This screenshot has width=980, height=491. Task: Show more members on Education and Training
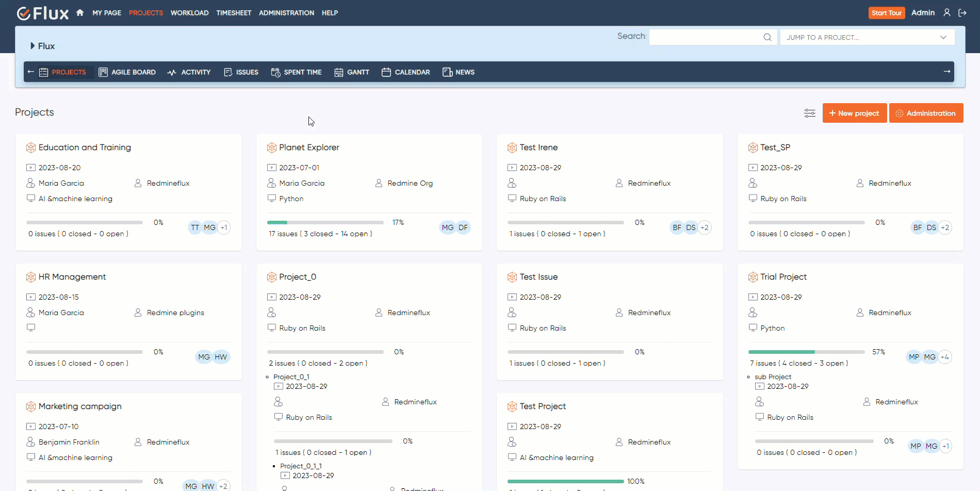click(x=224, y=227)
